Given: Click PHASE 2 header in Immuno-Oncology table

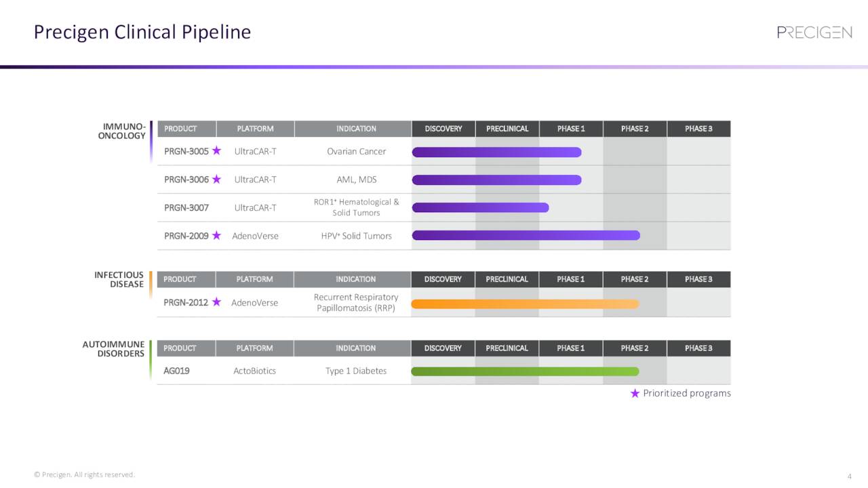Looking at the screenshot, I should (635, 129).
